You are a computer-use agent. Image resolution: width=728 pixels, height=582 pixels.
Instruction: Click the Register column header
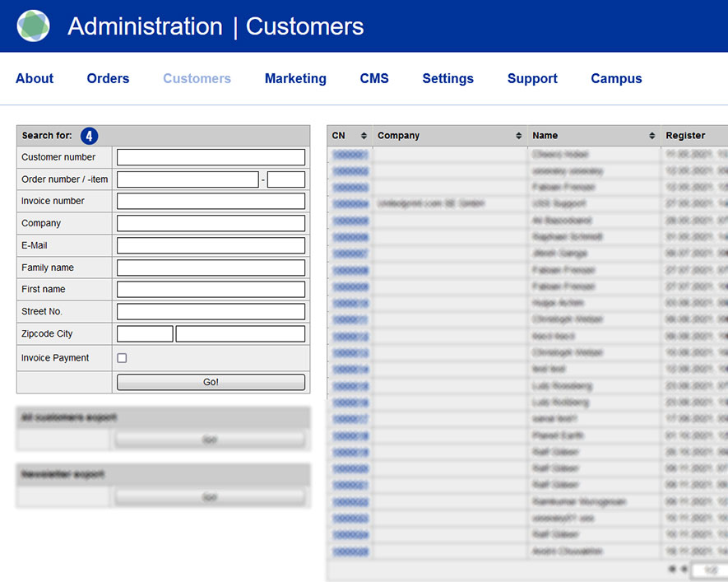(686, 136)
